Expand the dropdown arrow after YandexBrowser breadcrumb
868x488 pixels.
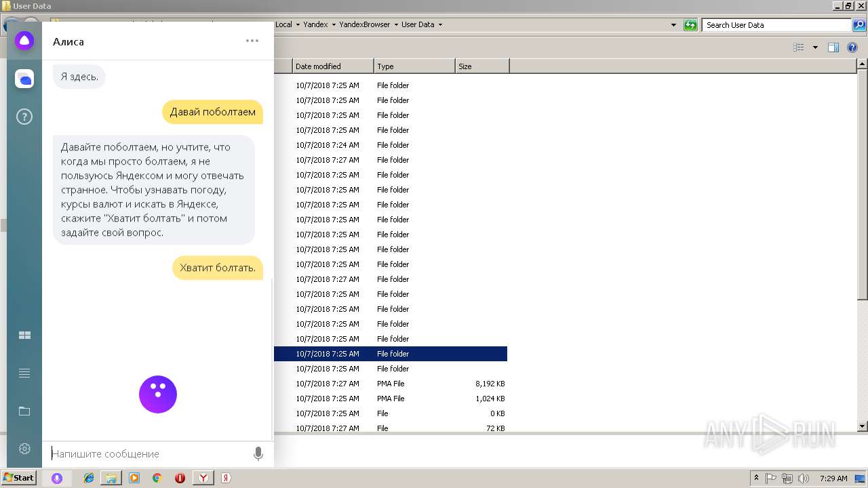point(395,25)
